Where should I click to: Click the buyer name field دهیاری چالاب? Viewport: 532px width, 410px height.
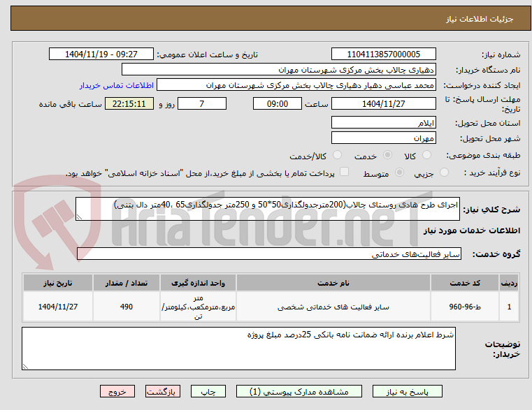278,70
